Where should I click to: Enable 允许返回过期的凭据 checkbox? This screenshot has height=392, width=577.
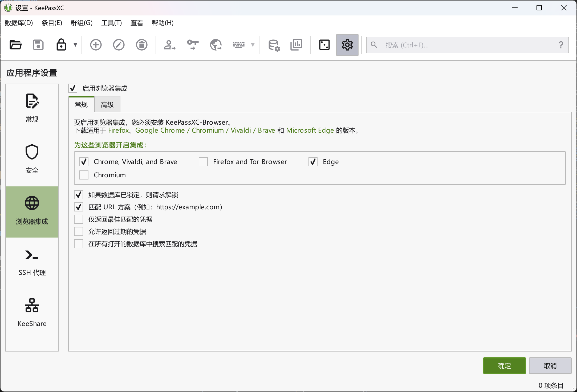coord(79,231)
